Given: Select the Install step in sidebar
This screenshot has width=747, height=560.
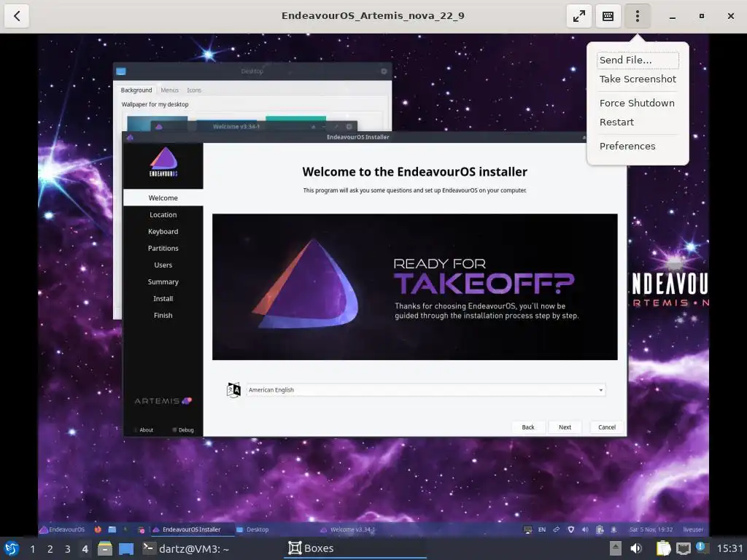Looking at the screenshot, I should (x=163, y=298).
